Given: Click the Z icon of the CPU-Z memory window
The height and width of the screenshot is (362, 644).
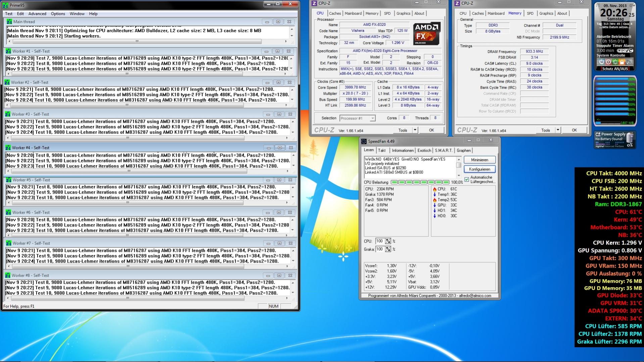Looking at the screenshot, I should click(457, 3).
